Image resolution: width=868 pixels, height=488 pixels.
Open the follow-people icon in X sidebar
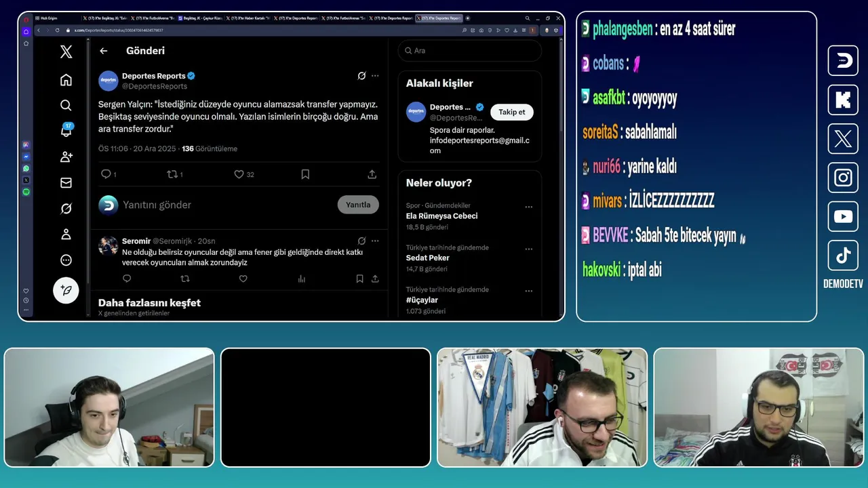click(x=66, y=157)
